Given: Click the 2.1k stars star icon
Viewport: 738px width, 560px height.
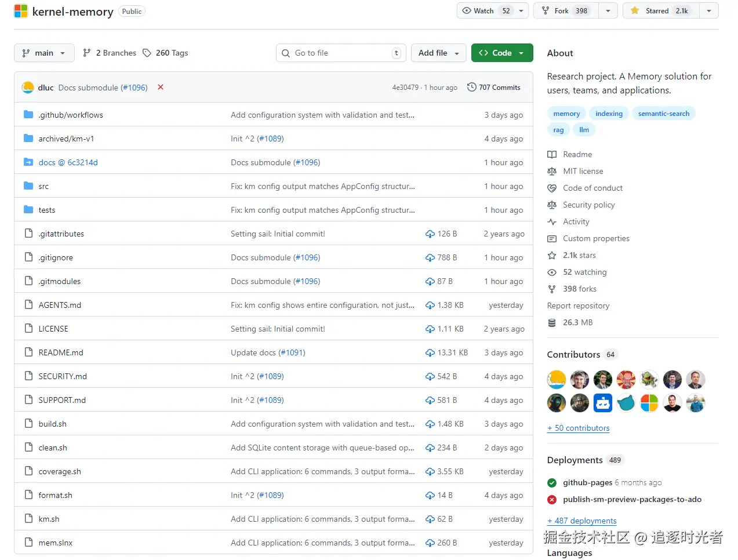Looking at the screenshot, I should click(x=552, y=255).
